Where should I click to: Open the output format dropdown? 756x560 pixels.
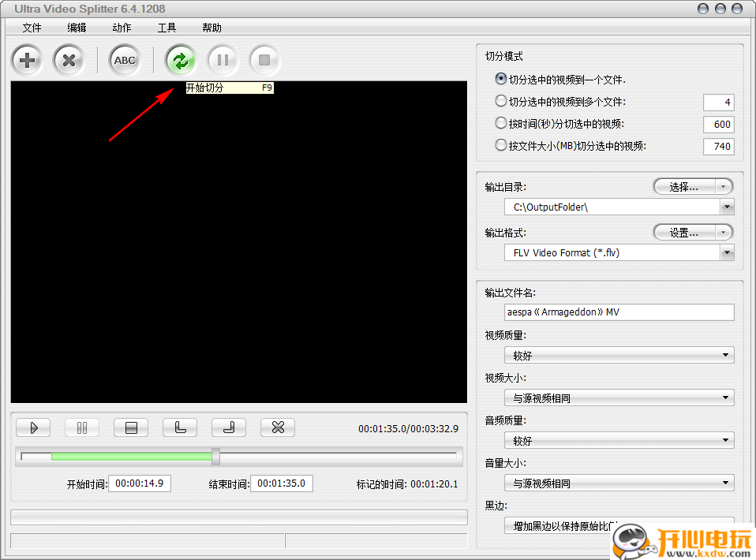[728, 252]
